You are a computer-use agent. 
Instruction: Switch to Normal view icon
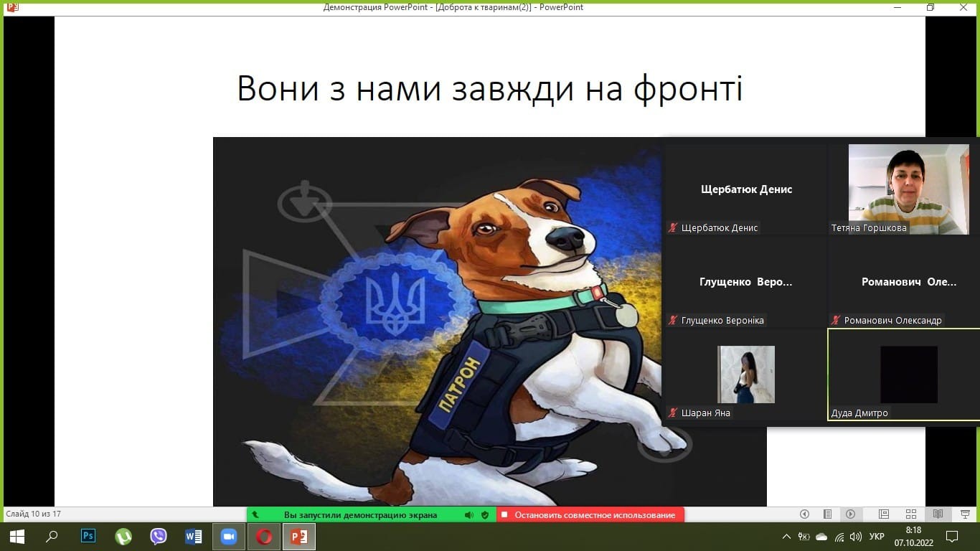884,514
